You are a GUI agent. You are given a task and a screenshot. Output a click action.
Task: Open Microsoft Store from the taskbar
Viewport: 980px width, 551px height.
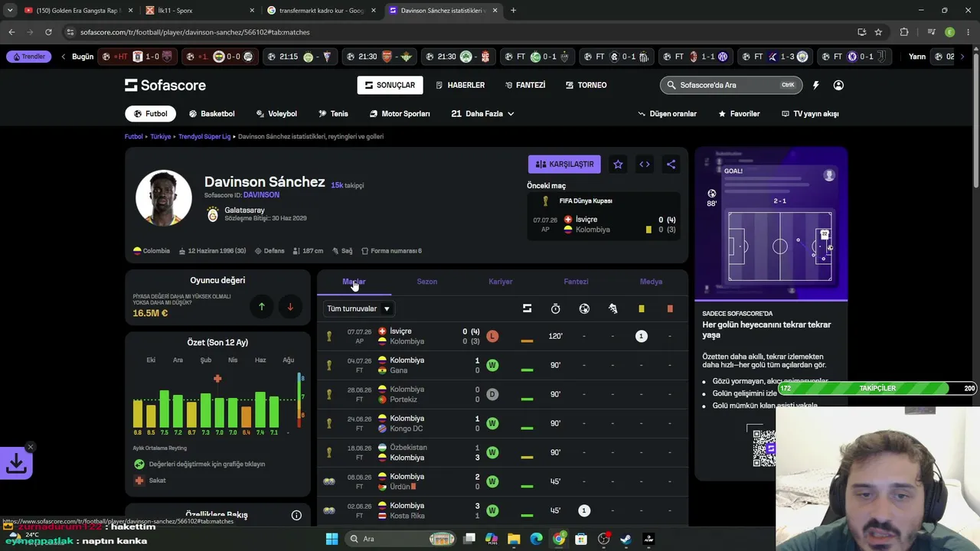pyautogui.click(x=581, y=539)
